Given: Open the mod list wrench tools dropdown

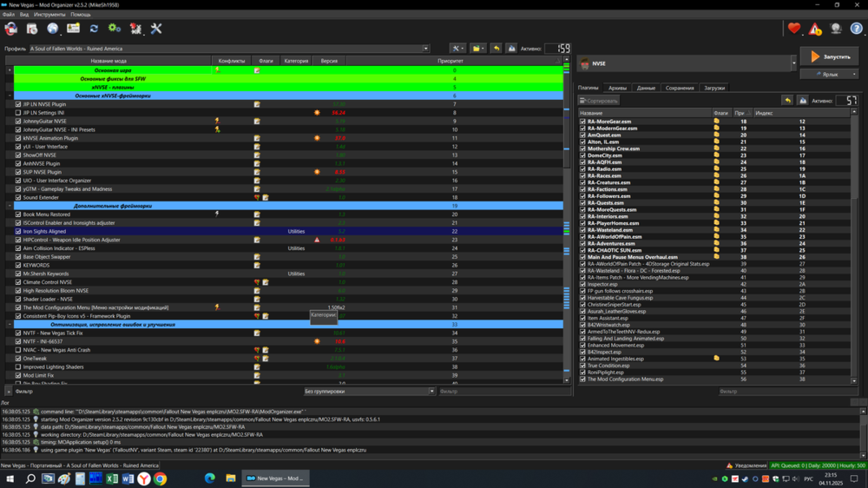Looking at the screenshot, I should [x=457, y=49].
